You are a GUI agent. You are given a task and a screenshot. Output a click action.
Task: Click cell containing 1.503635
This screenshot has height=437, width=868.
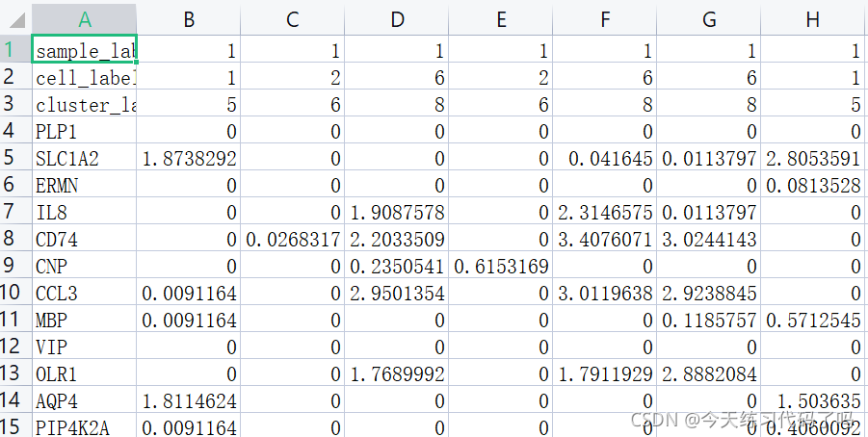click(x=814, y=399)
